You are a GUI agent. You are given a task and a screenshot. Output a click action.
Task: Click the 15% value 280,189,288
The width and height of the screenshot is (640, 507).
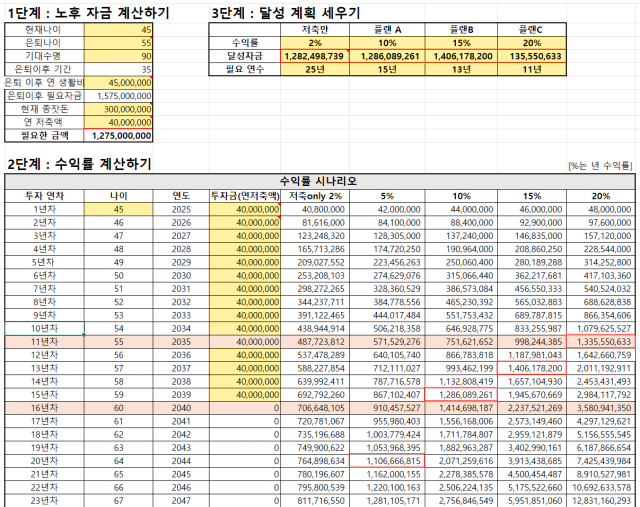coord(532,262)
